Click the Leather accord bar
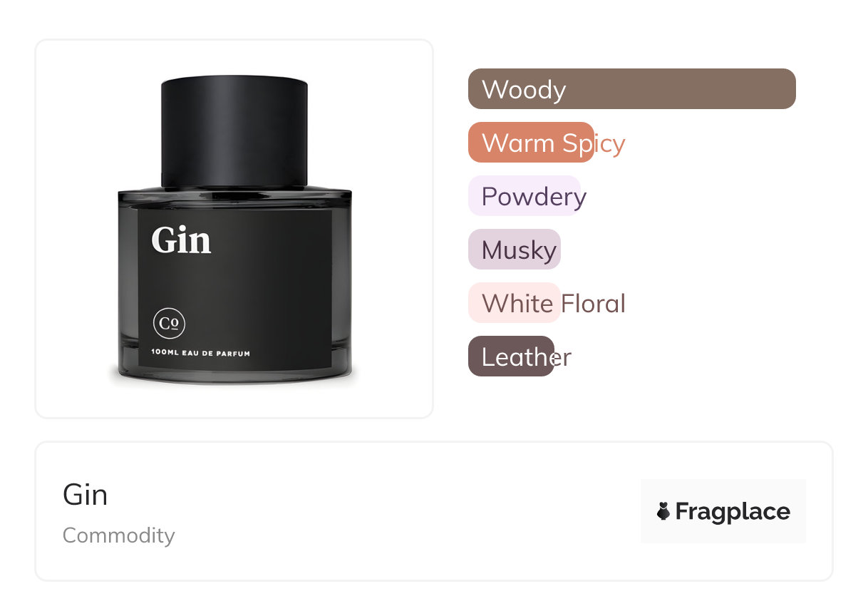The height and width of the screenshot is (616, 868). [511, 356]
